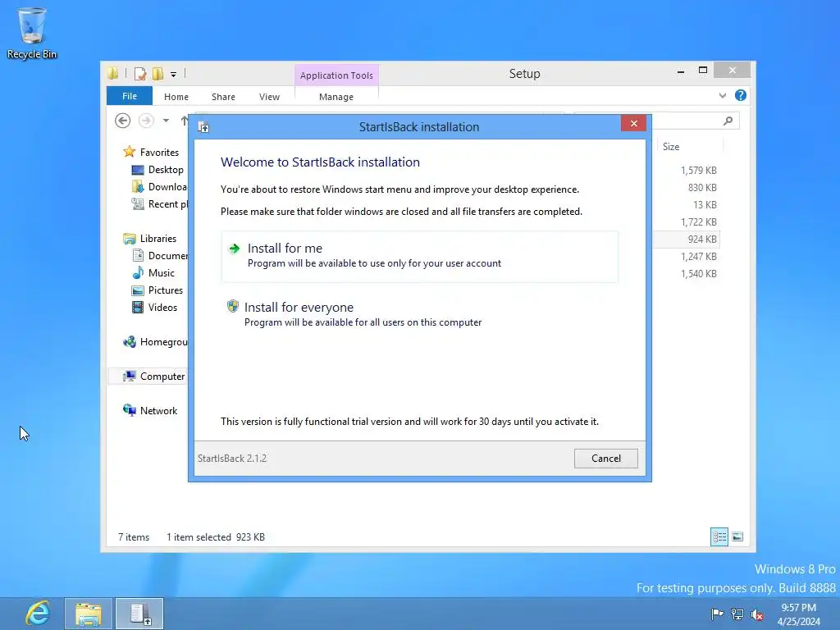
Task: Click the muted volume icon in tray
Action: tap(757, 614)
